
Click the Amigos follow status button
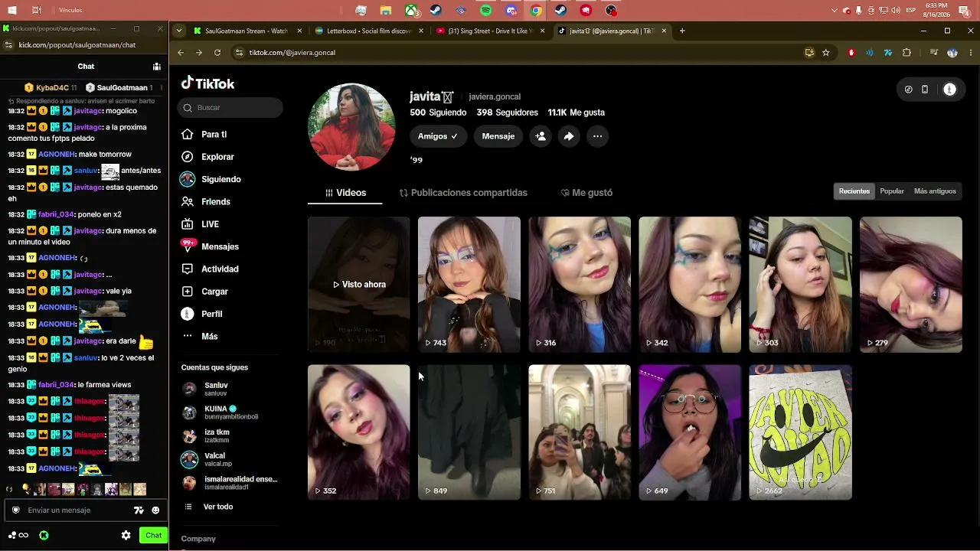(x=438, y=136)
